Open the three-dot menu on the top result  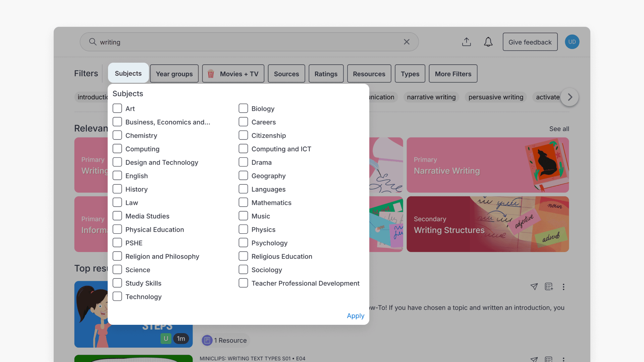point(563,287)
